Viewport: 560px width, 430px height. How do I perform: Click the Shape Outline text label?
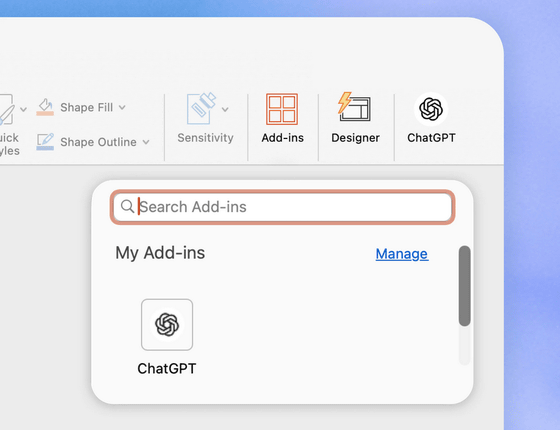click(x=98, y=142)
